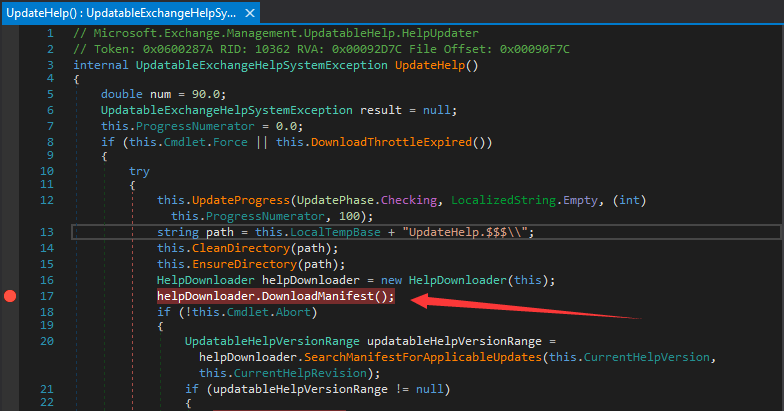Click the CleanDirectory method call
The image size is (784, 411).
pos(240,248)
